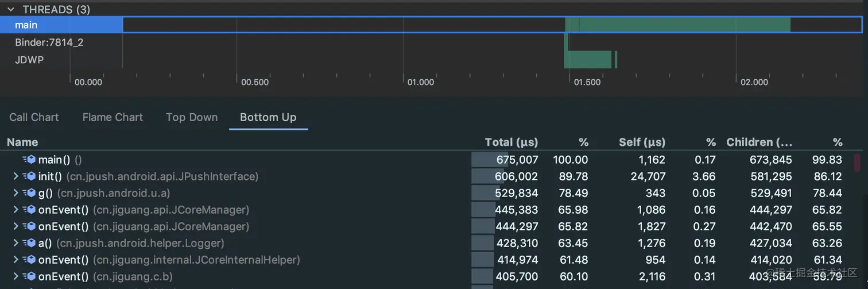
Task: Click the method icon beside onEvent() cn.jiguang.c.b
Action: [x=29, y=276]
